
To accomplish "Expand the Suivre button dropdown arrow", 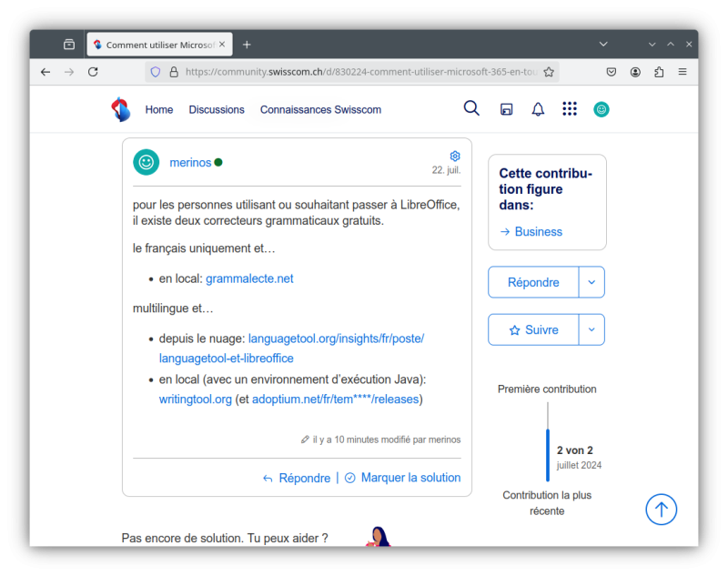I will click(591, 329).
